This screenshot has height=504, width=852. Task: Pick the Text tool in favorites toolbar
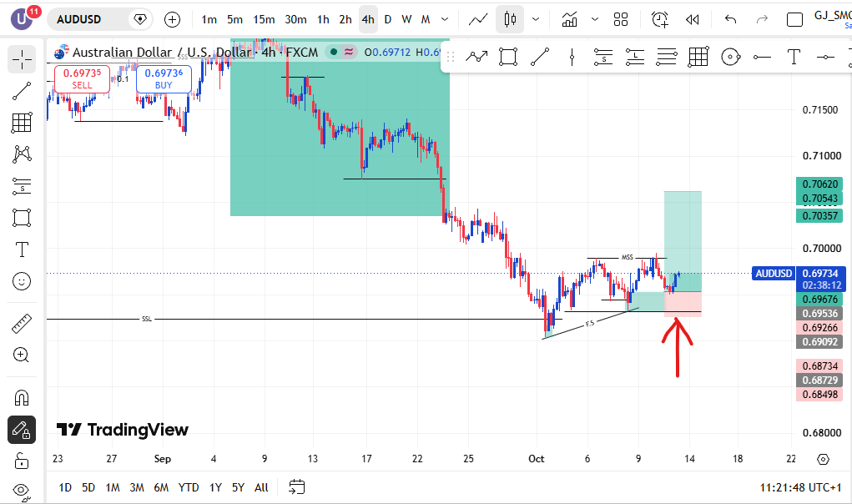pyautogui.click(x=794, y=57)
